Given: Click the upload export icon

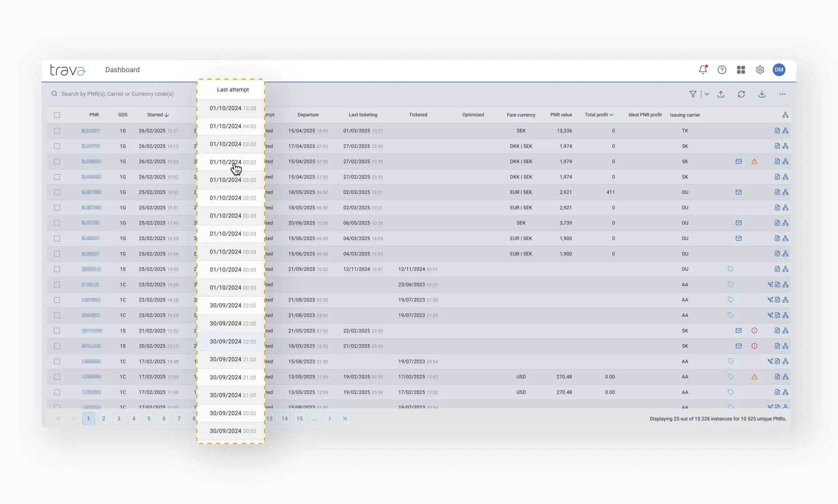Looking at the screenshot, I should [721, 94].
